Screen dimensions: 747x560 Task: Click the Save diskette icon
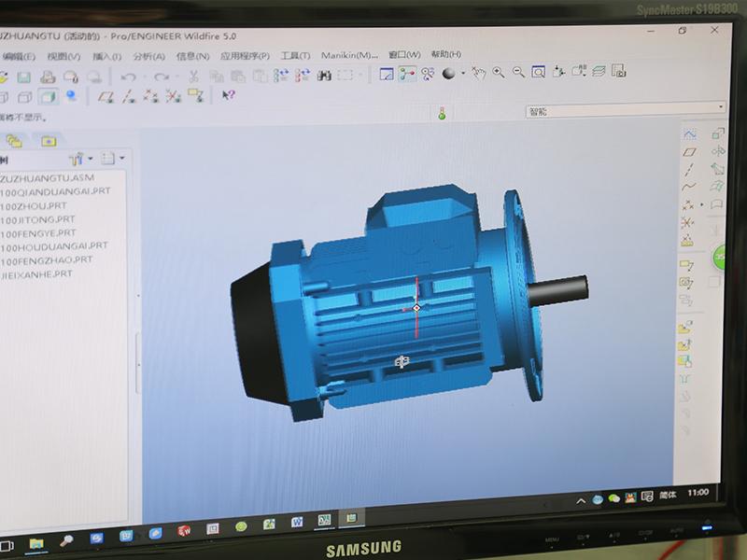coord(23,77)
